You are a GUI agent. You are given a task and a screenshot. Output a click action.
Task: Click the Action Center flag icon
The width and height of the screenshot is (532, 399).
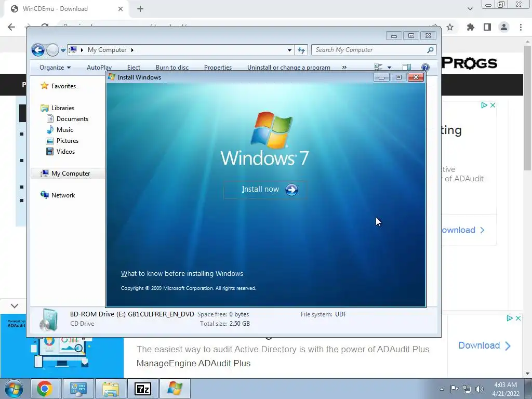tap(454, 389)
